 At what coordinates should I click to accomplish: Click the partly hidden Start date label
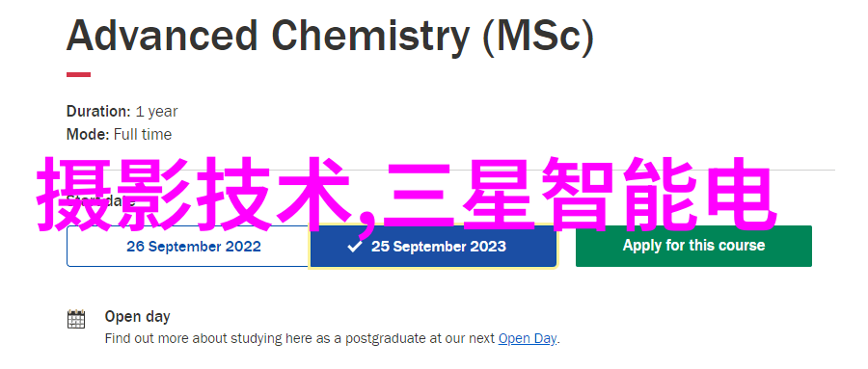click(x=100, y=200)
